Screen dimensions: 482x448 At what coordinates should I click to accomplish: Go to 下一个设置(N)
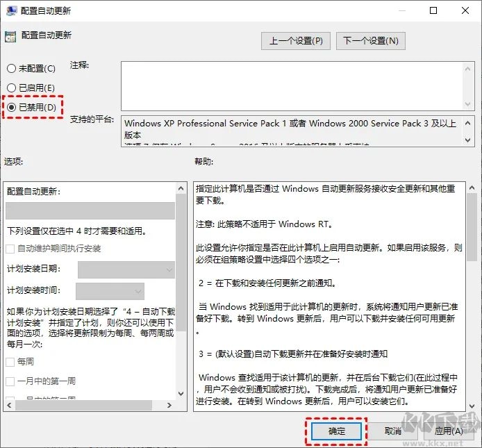(371, 41)
